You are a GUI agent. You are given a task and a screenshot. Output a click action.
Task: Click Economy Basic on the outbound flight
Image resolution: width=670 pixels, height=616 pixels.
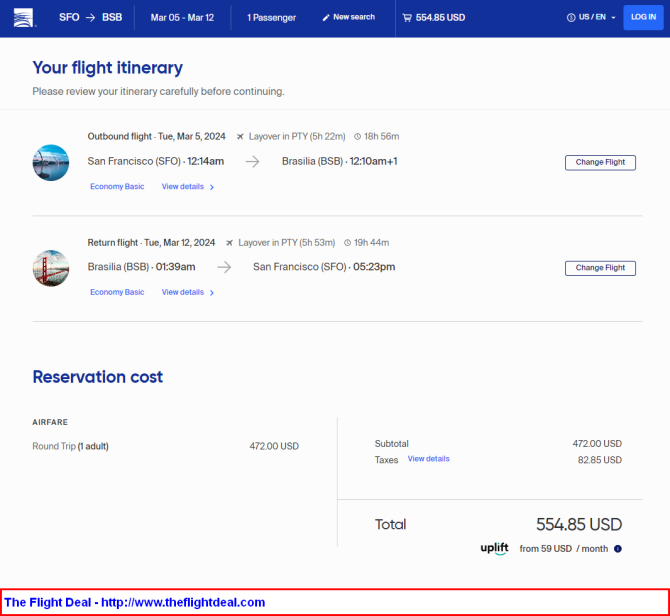(x=117, y=187)
